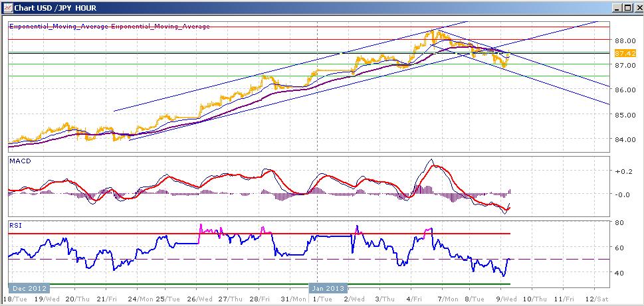Click the Chart USD/JPY HOUR window title
Viewport: 644px width, 306px height.
pyautogui.click(x=55, y=7)
